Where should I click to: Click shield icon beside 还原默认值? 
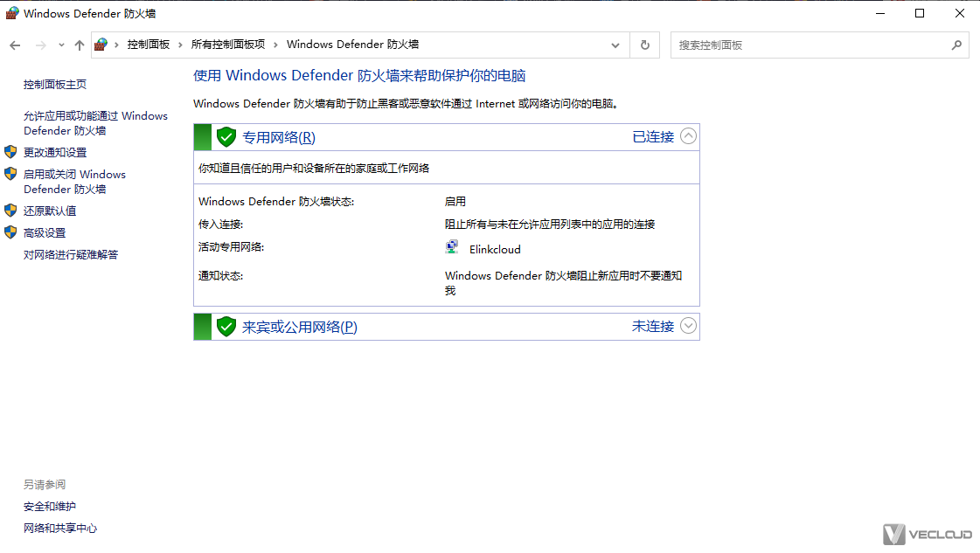point(10,211)
